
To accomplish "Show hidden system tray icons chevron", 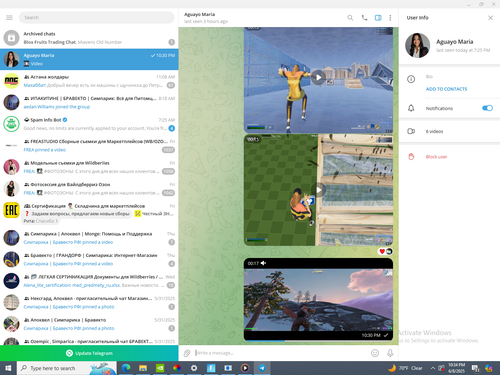I will coord(433,368).
